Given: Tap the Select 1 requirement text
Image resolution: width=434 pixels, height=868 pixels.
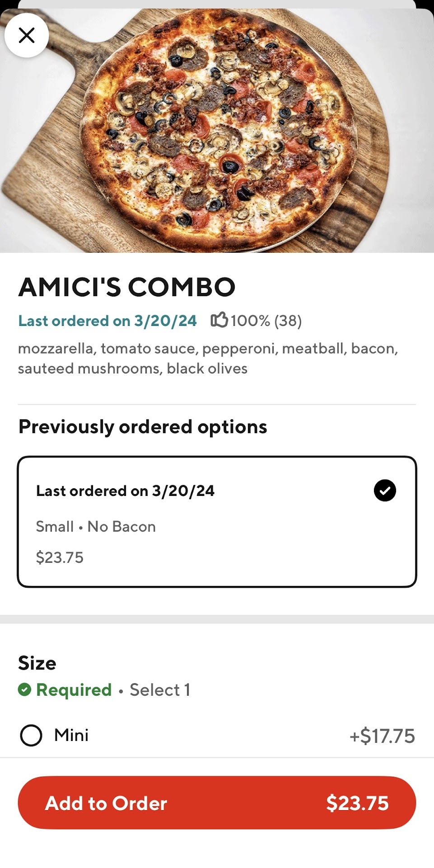Looking at the screenshot, I should coord(160,690).
